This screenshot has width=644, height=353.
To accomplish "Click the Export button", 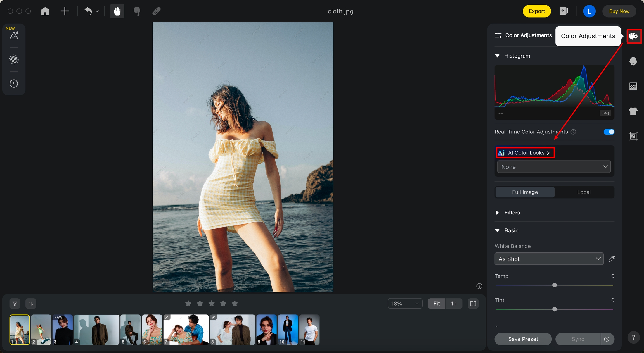I will pos(536,11).
